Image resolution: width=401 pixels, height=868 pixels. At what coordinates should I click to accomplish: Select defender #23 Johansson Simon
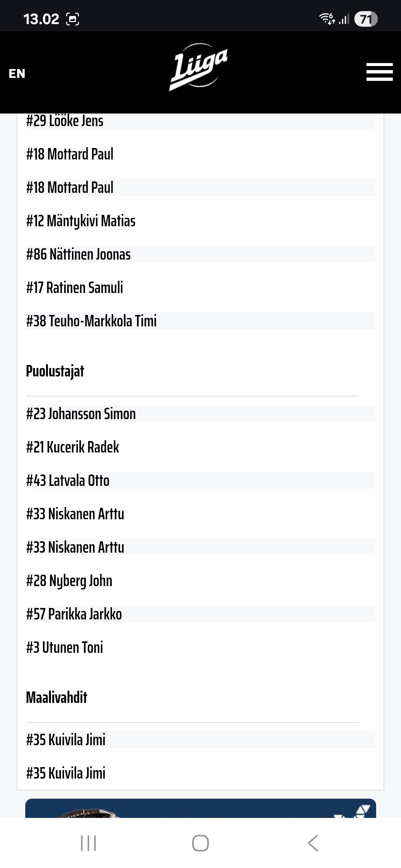81,414
